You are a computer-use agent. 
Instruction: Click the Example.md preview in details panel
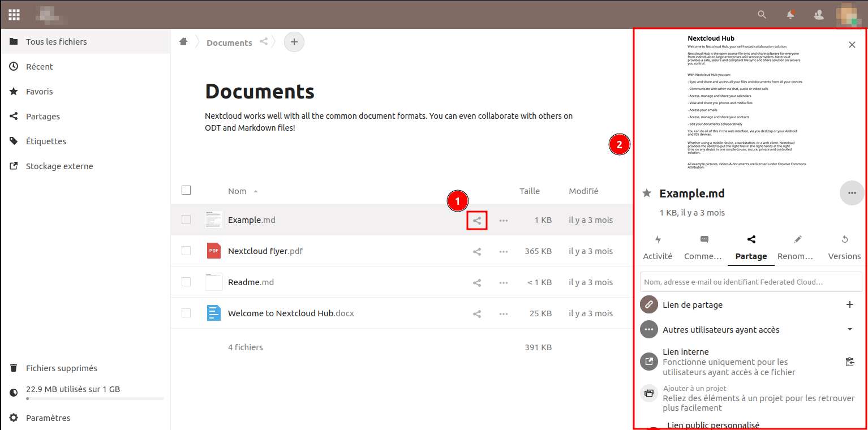(x=747, y=102)
